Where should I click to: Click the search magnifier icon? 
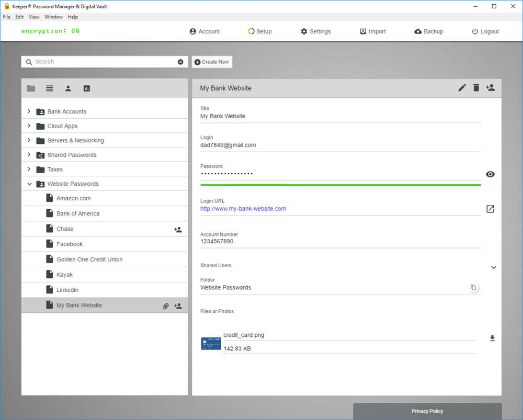pyautogui.click(x=29, y=62)
